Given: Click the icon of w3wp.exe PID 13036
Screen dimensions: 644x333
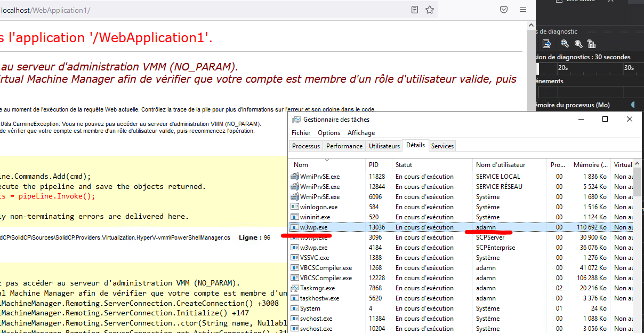Looking at the screenshot, I should click(x=295, y=227).
